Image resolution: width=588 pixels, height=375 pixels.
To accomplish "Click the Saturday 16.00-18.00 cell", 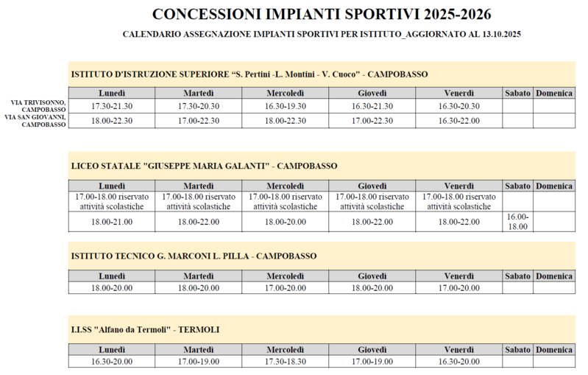I will coord(517,222).
